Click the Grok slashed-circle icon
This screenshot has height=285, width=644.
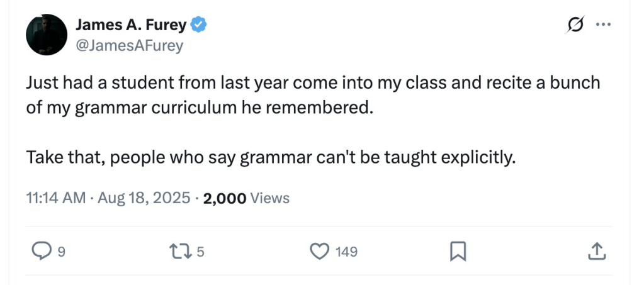point(574,25)
